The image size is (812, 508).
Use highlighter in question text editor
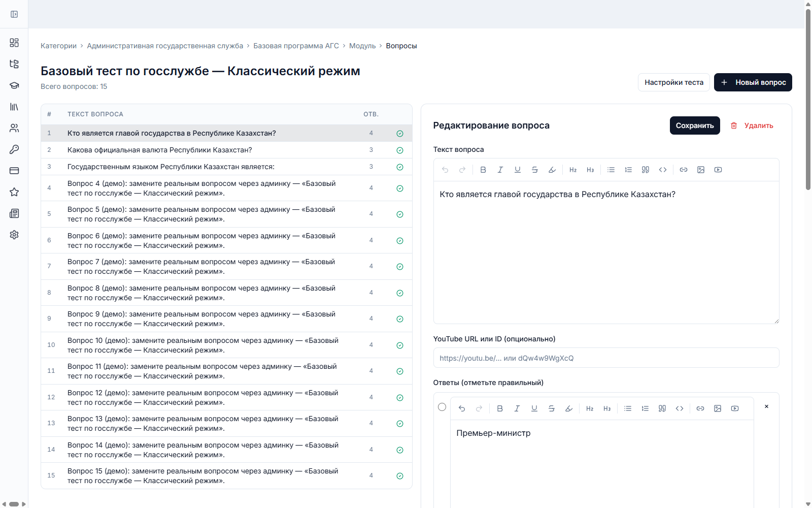point(552,170)
